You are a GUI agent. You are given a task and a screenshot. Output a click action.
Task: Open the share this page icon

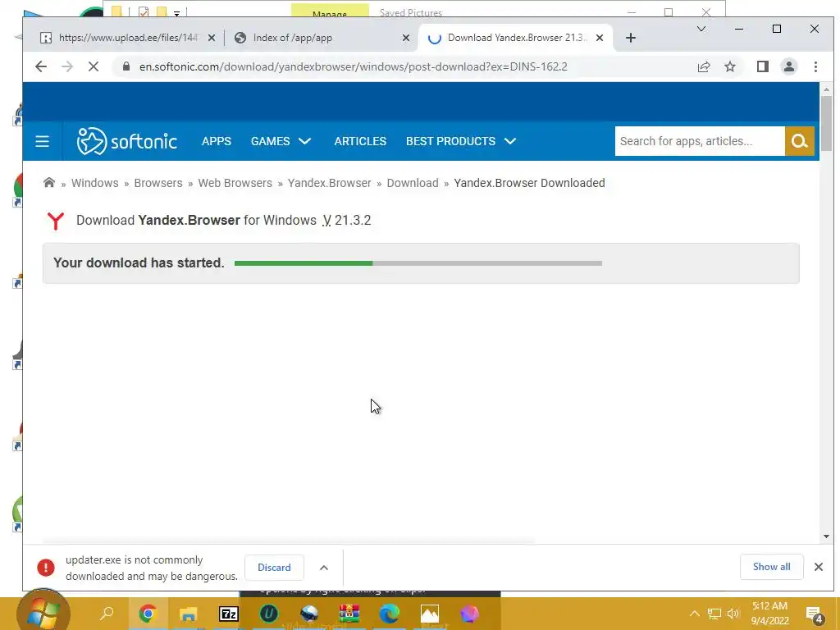(703, 66)
